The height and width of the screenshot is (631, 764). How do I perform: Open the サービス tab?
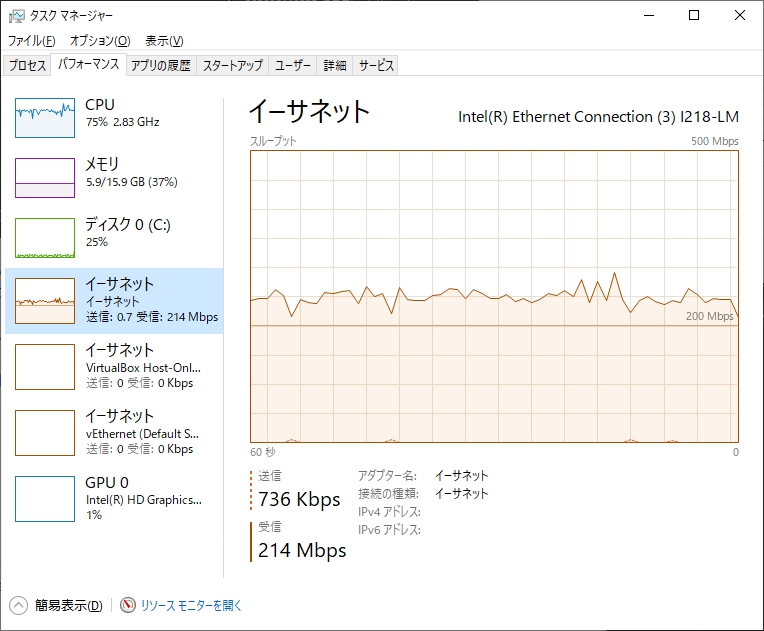[376, 66]
